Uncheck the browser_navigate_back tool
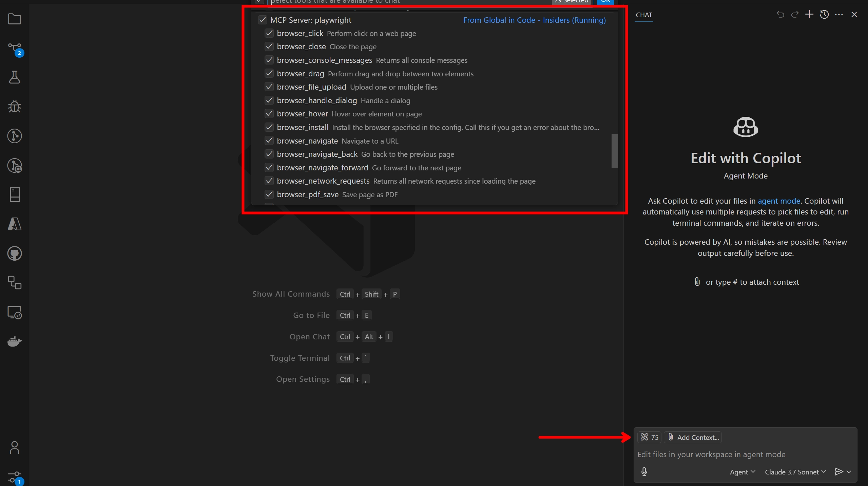 pos(269,154)
